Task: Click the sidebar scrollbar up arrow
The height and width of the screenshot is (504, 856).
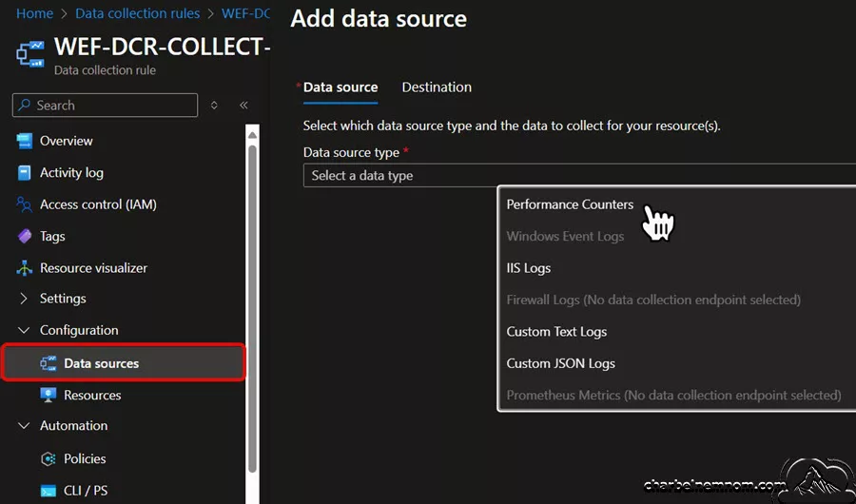Action: pos(252,134)
